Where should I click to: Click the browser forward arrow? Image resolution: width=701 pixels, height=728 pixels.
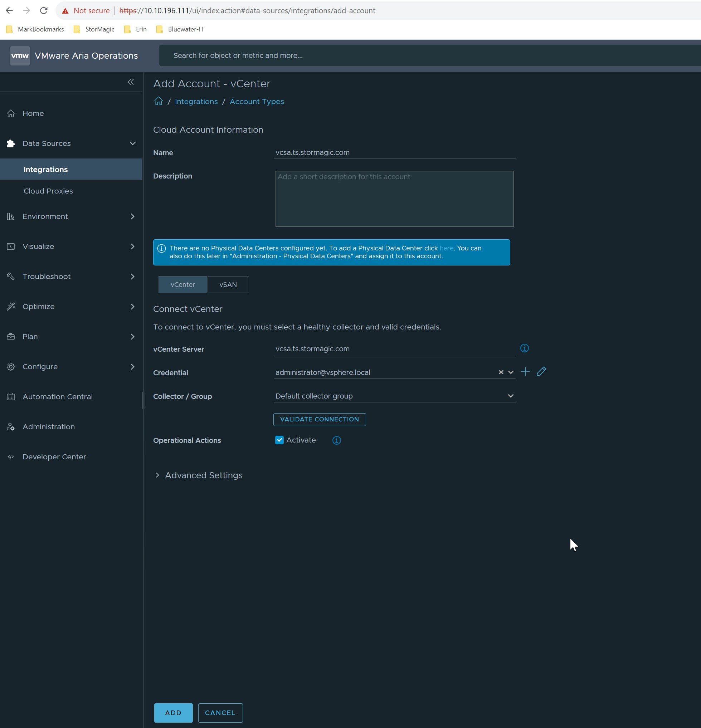(26, 10)
